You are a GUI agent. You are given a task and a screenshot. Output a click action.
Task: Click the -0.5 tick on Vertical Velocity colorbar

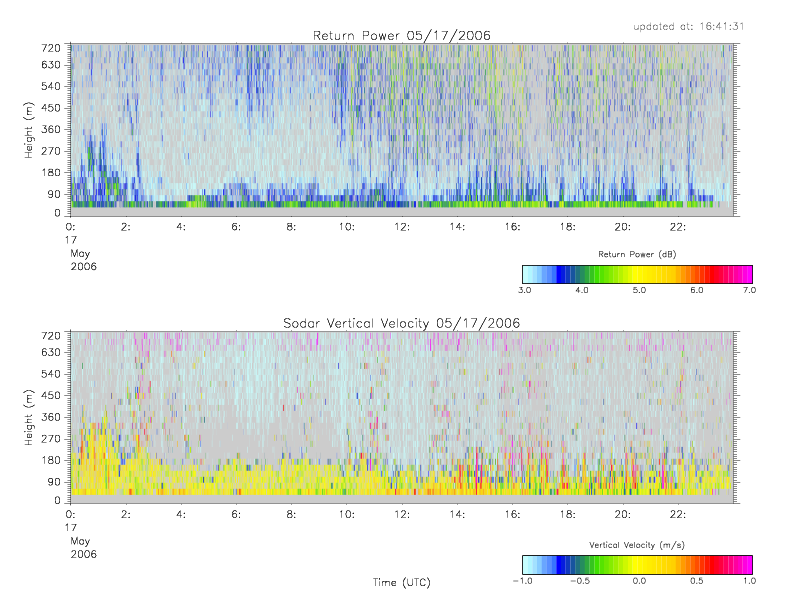(580, 581)
